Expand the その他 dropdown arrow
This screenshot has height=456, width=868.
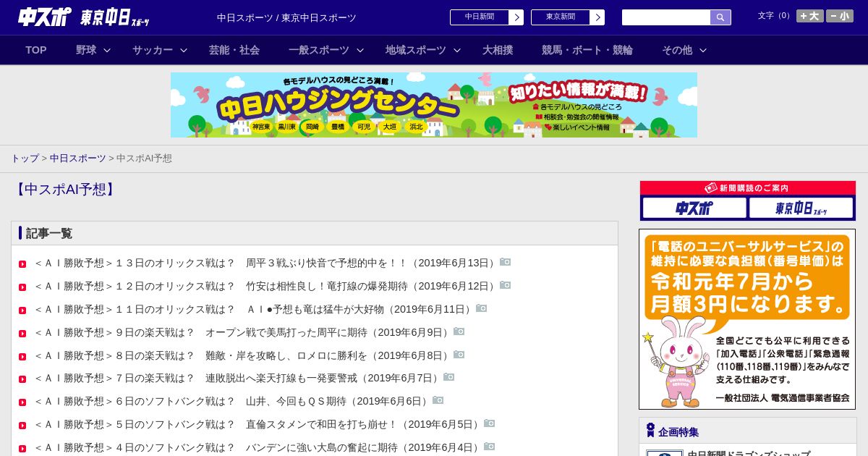[703, 50]
